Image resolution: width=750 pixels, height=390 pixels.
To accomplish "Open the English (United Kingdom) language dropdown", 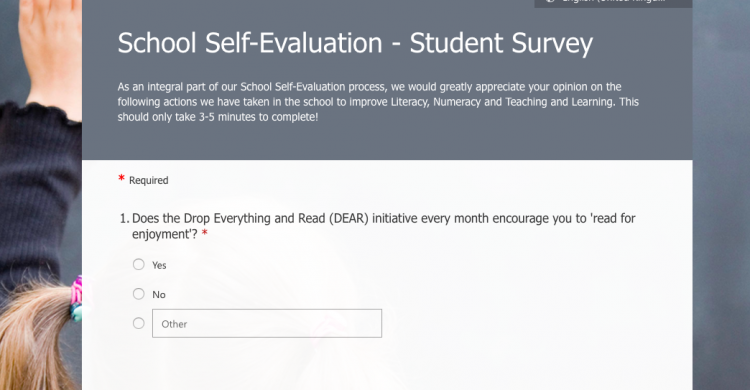I will click(613, 3).
